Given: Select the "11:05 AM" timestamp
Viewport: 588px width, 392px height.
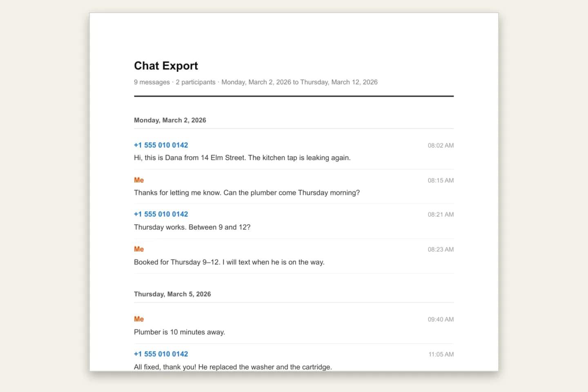Looking at the screenshot, I should pos(441,354).
